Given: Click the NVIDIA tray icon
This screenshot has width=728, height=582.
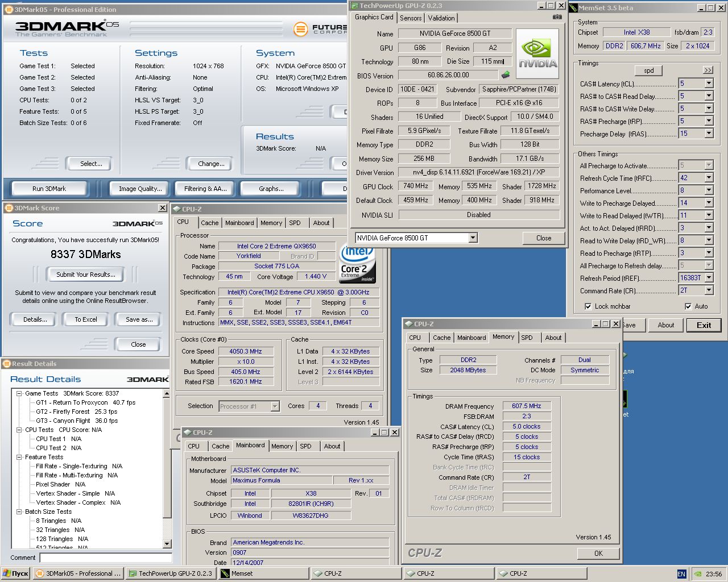Looking at the screenshot, I should [697, 574].
